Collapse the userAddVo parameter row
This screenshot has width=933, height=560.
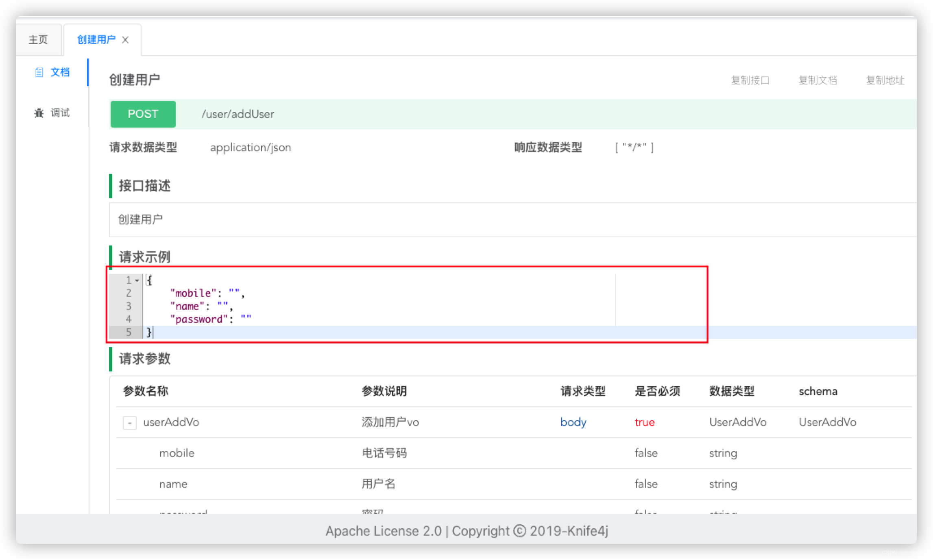pos(129,423)
